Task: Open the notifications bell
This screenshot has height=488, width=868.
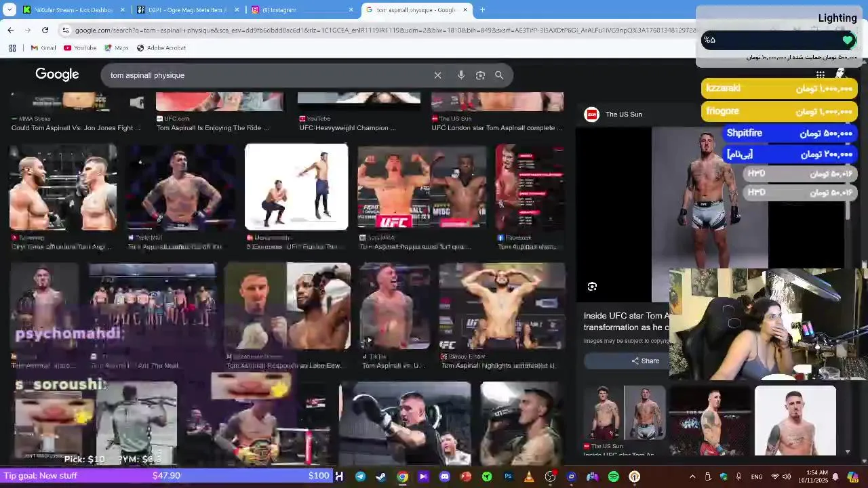Action: tap(835, 476)
